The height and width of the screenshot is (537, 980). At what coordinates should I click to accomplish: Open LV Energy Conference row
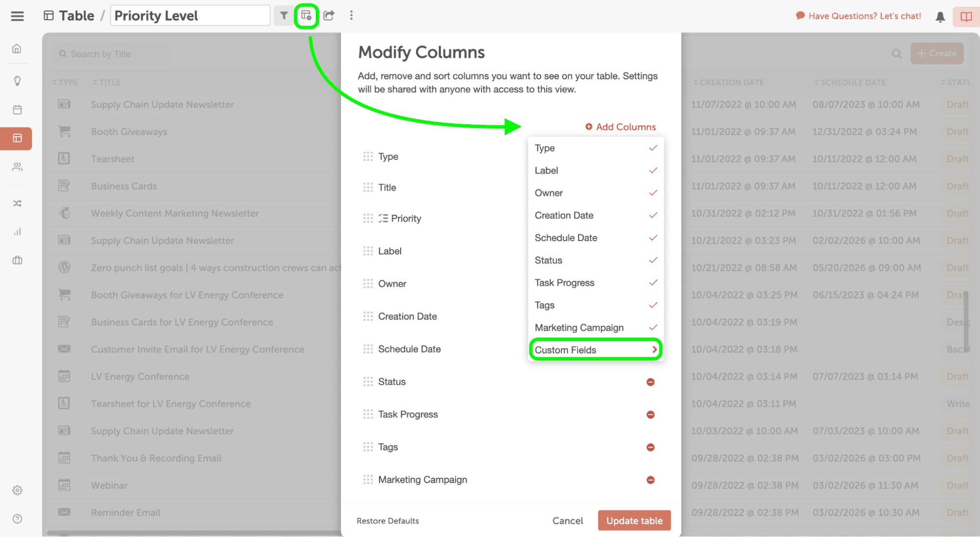click(140, 377)
